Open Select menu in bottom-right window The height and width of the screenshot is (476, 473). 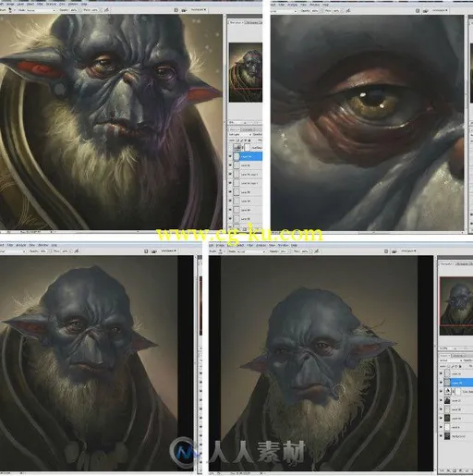240,245
